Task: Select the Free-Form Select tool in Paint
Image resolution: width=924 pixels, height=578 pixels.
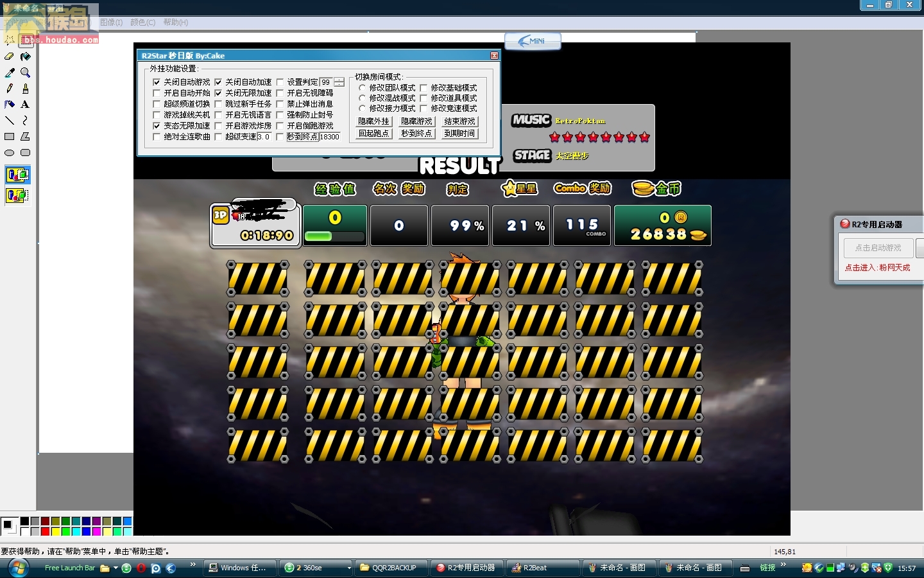Action: pyautogui.click(x=10, y=40)
